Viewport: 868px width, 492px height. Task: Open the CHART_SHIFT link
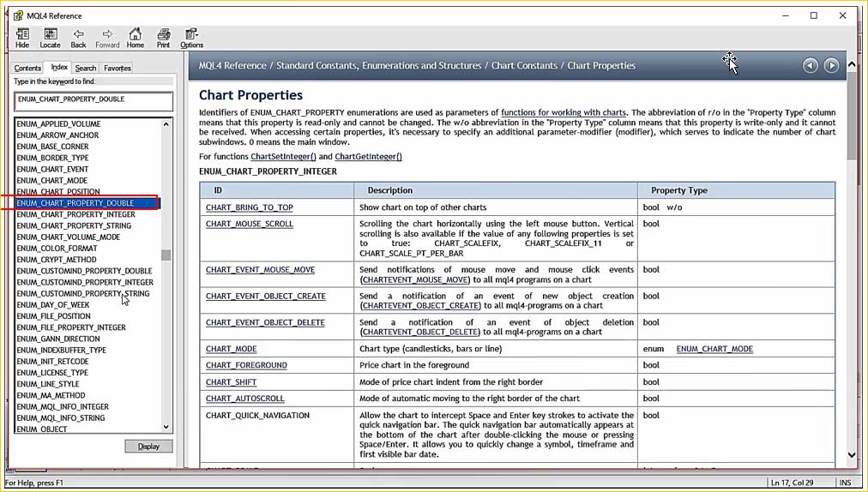(x=232, y=382)
